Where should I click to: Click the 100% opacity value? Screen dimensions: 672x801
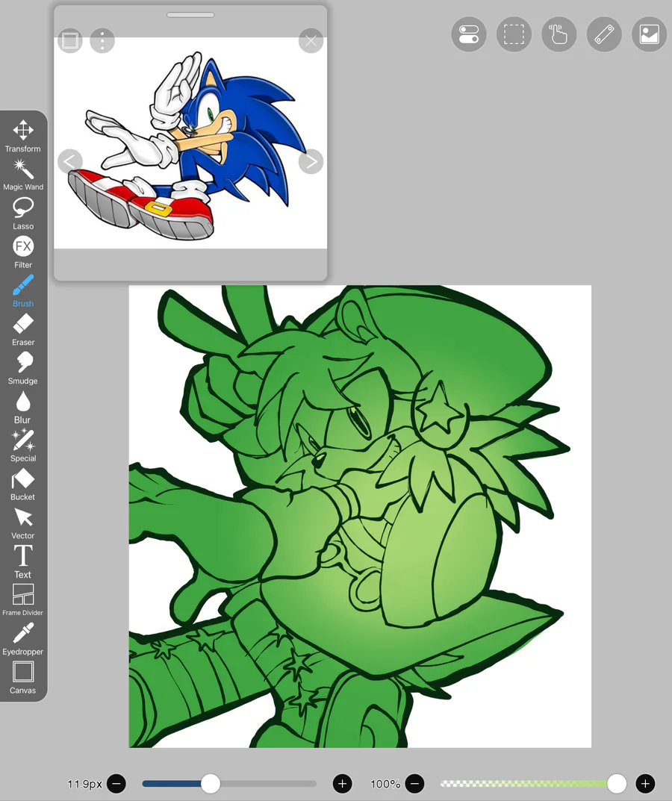pyautogui.click(x=385, y=784)
